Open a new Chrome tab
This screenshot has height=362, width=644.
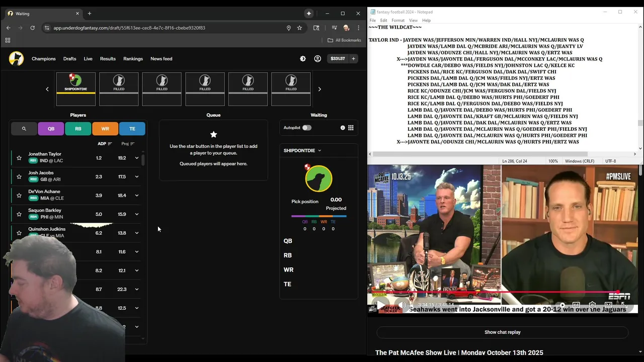pyautogui.click(x=90, y=14)
